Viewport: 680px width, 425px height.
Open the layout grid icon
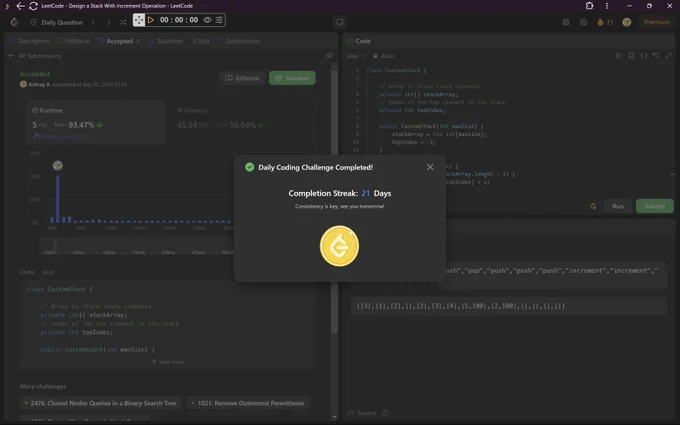pyautogui.click(x=566, y=22)
